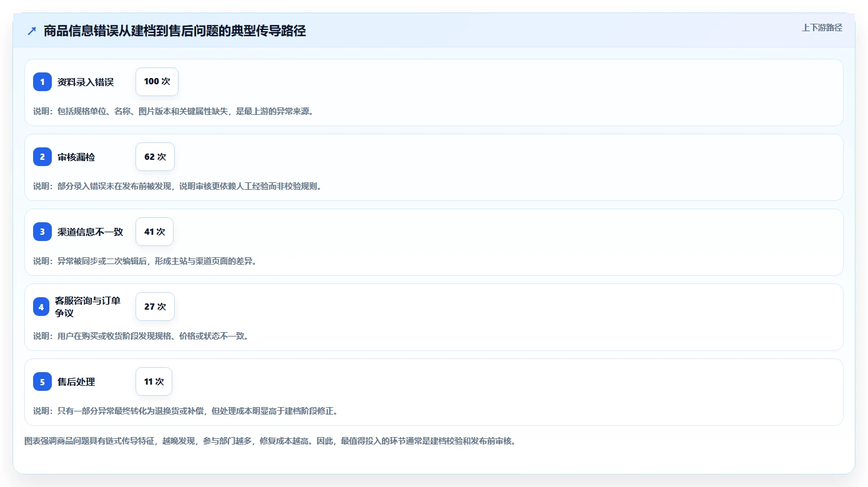Click the description starting 用户在购买或收货阶段
The width and height of the screenshot is (868, 487).
point(141,336)
